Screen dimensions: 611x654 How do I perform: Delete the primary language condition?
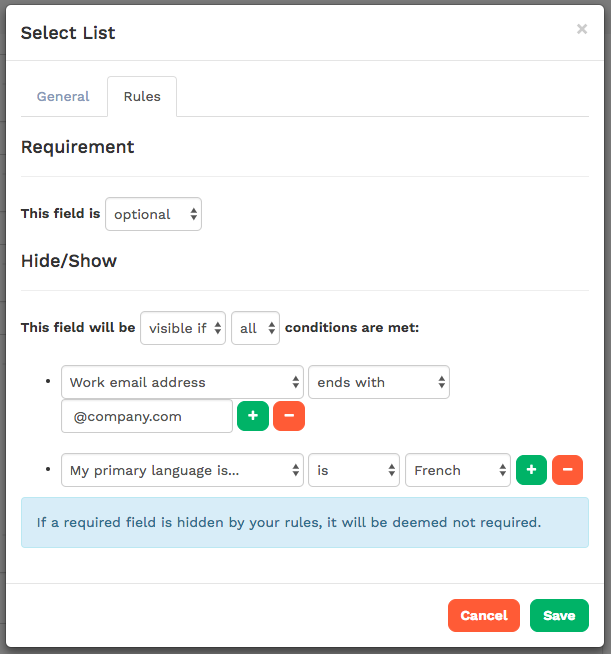[567, 470]
